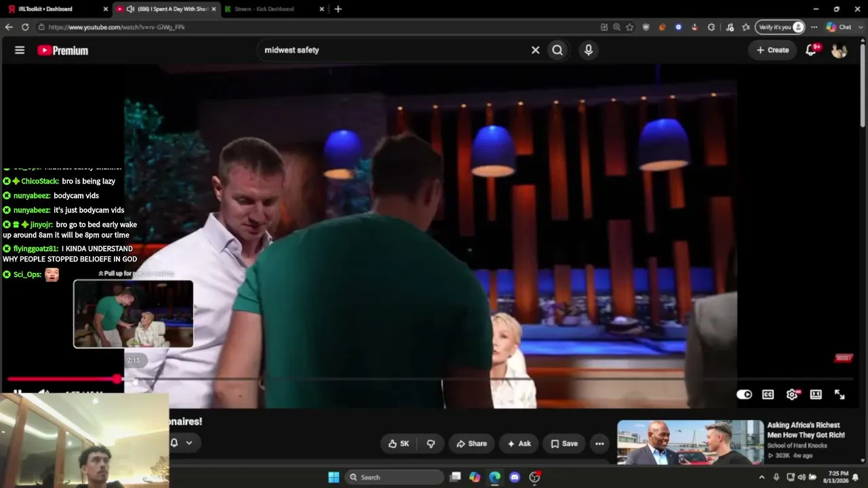
Task: Open Asking Africa's Richest Men title link
Action: (806, 430)
